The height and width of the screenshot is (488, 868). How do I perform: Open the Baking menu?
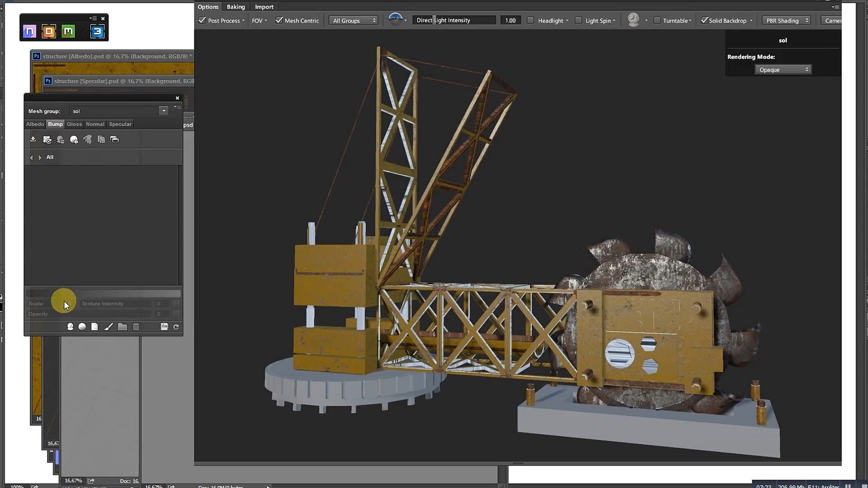(x=236, y=7)
